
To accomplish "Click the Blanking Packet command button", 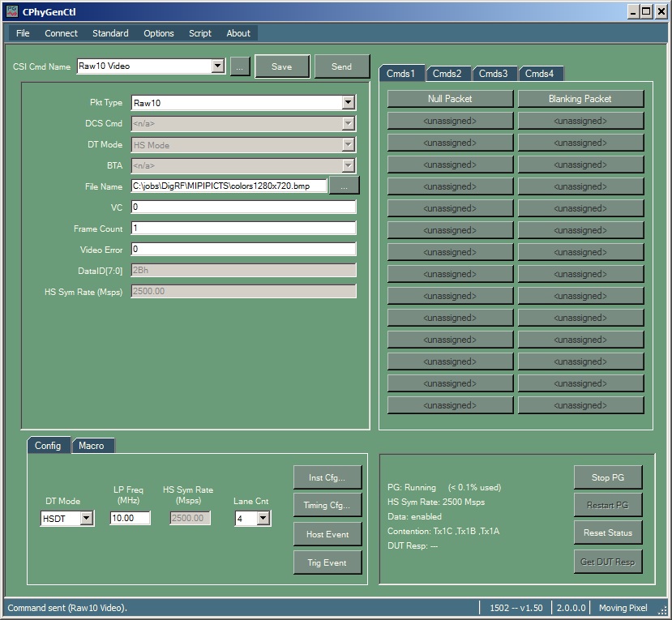I will (x=580, y=99).
